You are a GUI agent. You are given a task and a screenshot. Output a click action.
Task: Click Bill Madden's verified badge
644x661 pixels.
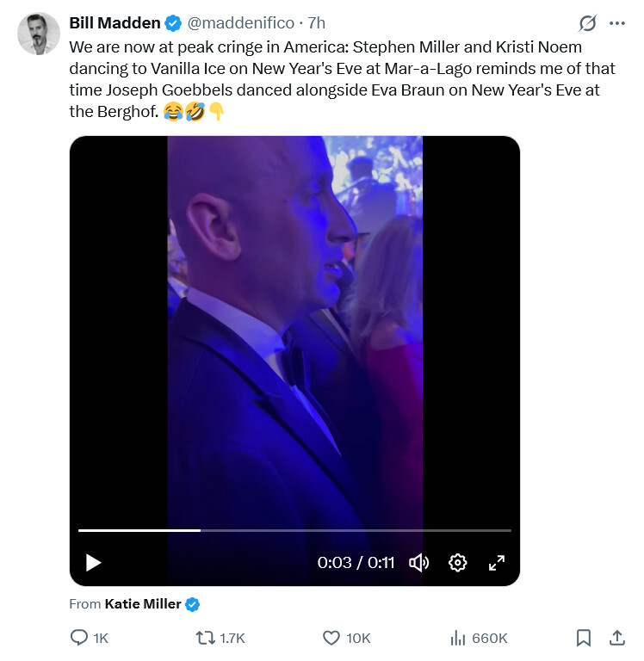click(x=171, y=23)
